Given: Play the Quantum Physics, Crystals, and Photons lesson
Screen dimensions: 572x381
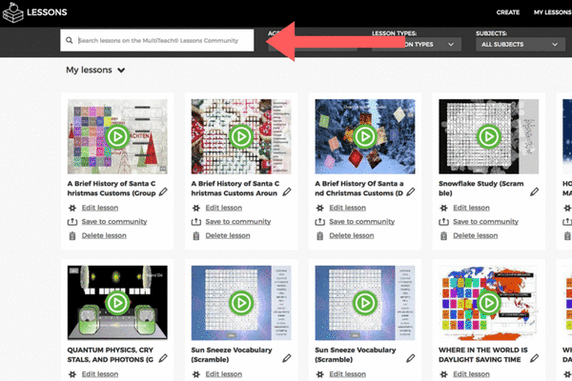Looking at the screenshot, I should [x=117, y=303].
